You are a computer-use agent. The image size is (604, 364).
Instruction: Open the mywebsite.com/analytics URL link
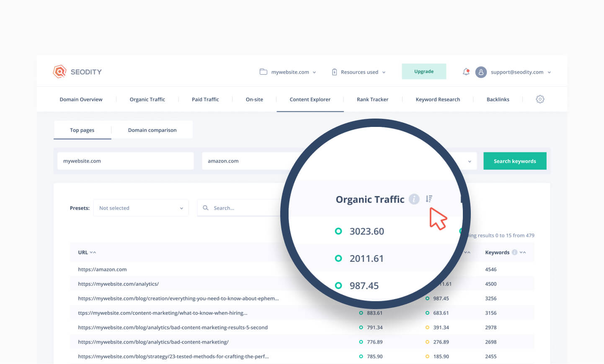pos(118,284)
